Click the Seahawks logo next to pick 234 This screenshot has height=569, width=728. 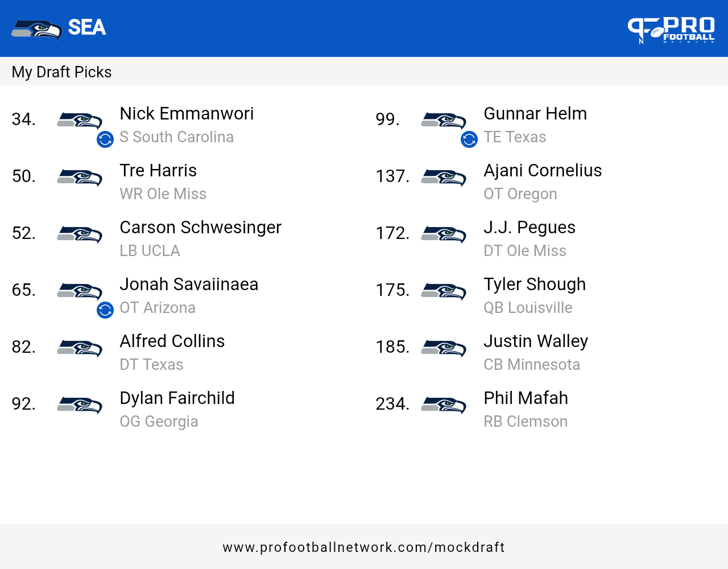(444, 405)
